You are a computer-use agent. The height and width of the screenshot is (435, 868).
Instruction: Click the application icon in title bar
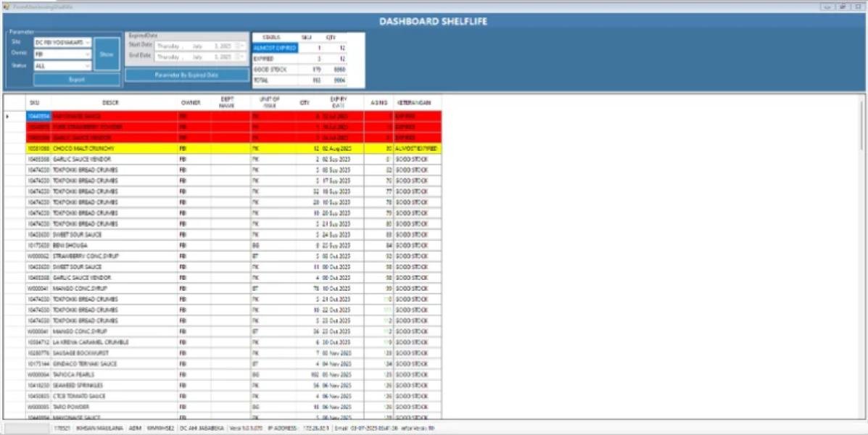(x=5, y=6)
